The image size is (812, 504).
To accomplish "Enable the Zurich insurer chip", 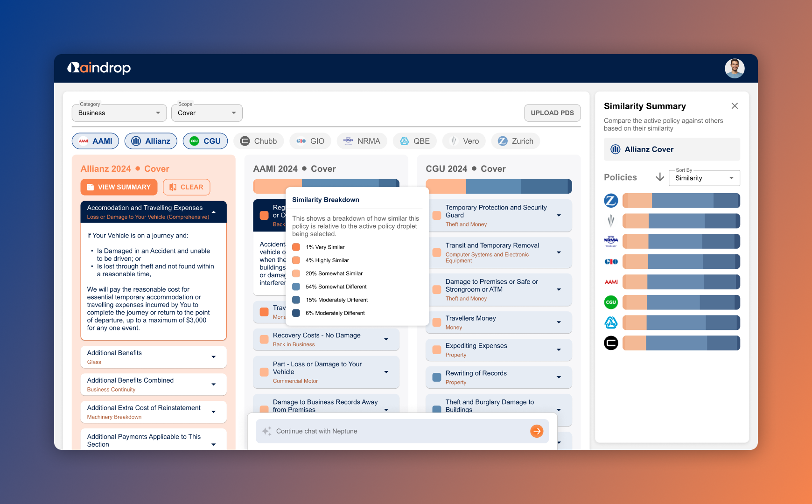I will click(x=515, y=141).
